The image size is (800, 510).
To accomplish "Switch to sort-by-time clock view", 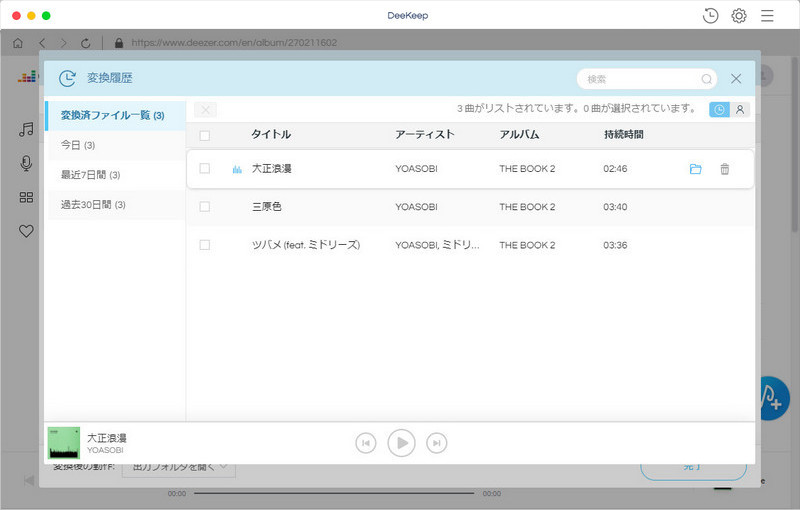I will 719,110.
